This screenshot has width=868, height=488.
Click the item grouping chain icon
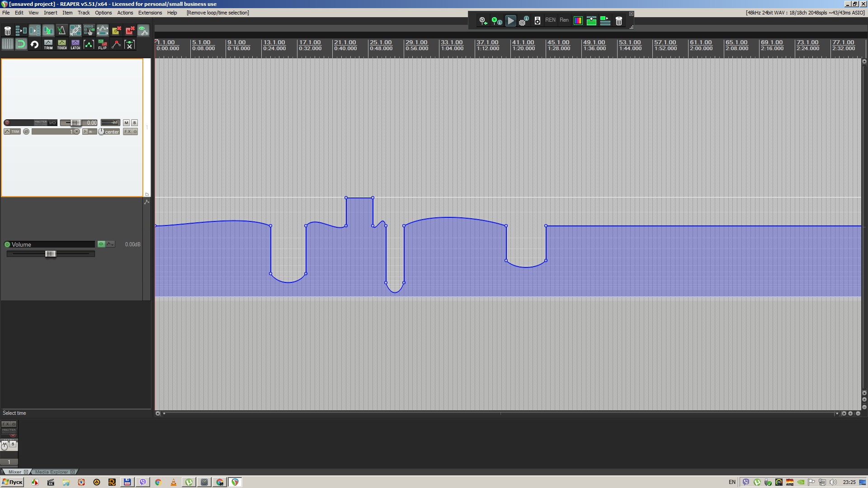pyautogui.click(x=75, y=30)
